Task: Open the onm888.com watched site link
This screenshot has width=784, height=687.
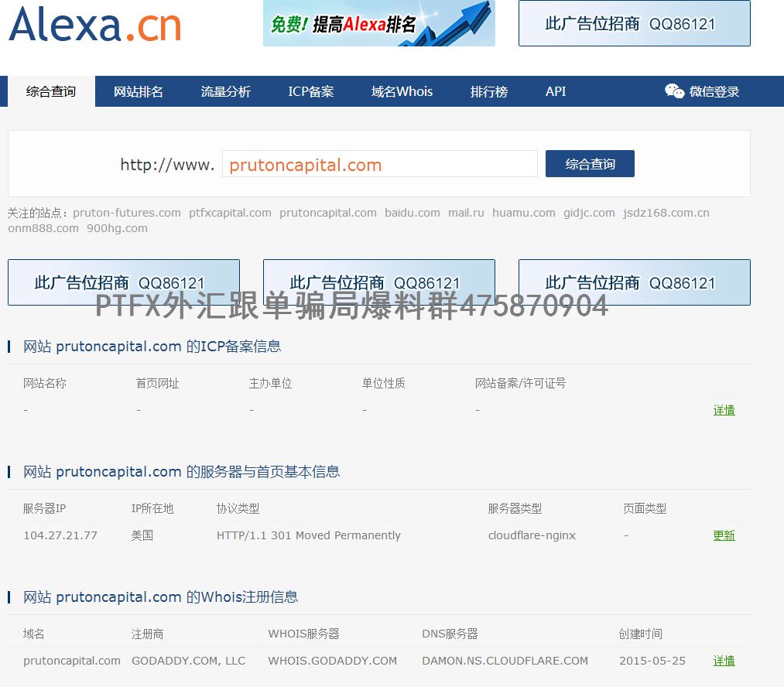Action: coord(43,228)
